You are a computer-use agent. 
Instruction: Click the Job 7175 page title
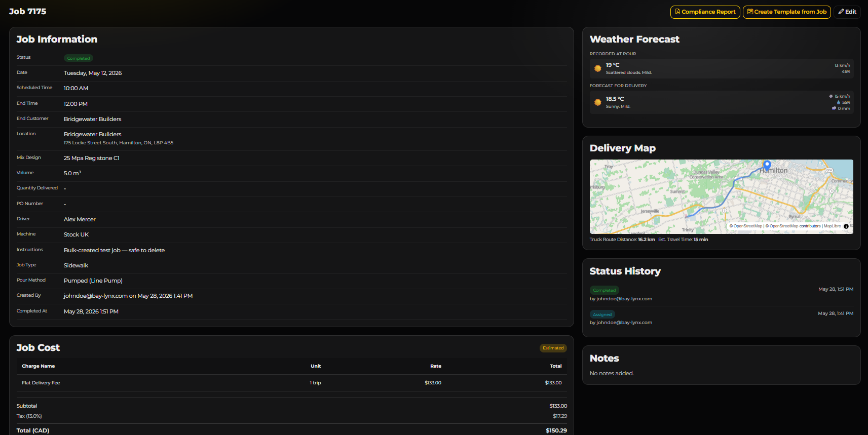click(x=27, y=11)
